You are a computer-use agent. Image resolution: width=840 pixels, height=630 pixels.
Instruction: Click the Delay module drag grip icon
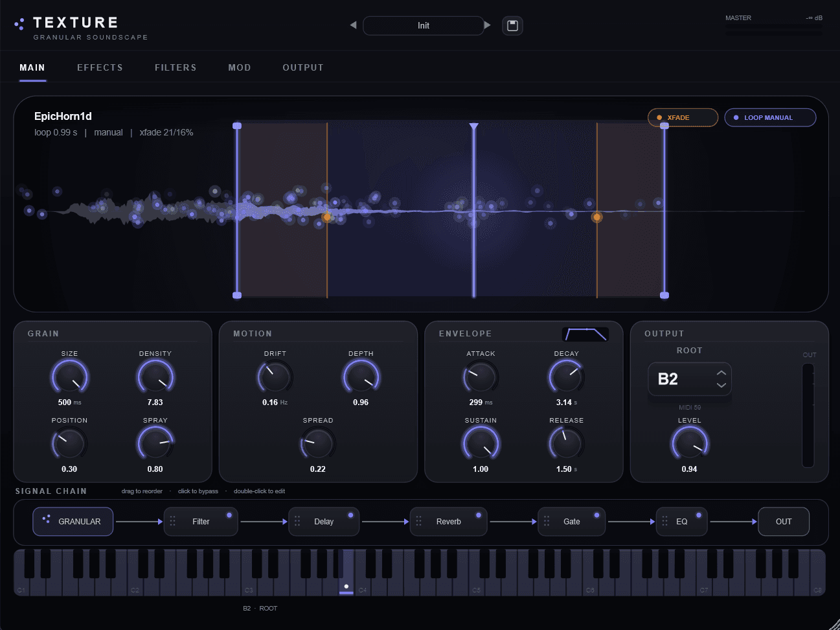(x=297, y=521)
